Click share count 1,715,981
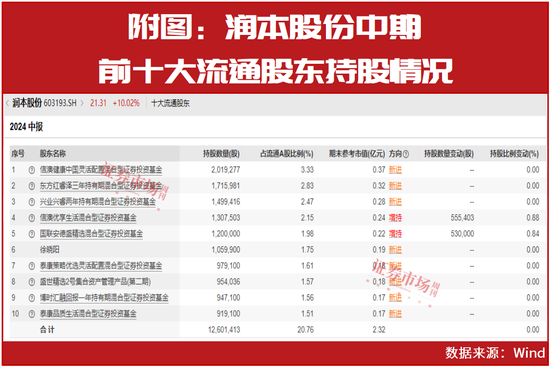550x368 pixels. (226, 186)
